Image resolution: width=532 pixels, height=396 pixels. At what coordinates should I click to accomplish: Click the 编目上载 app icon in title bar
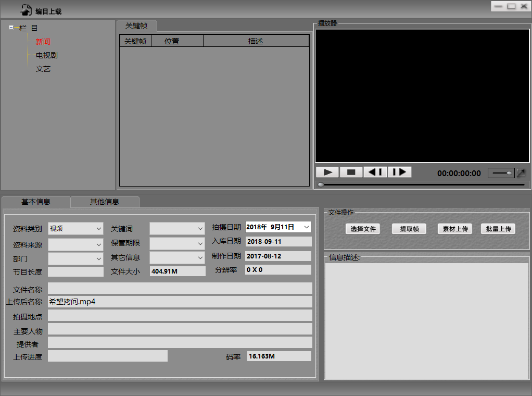26,10
